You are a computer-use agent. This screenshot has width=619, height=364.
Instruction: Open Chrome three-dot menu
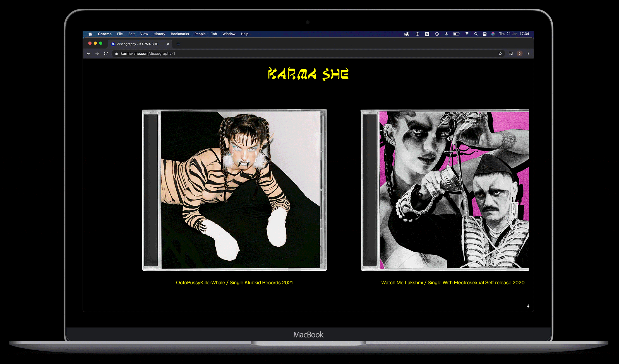[x=528, y=54]
